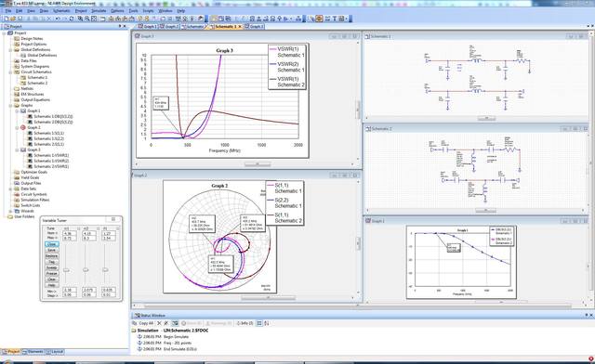The image size is (595, 364).
Task: Click the Undo arrow toolbar icon
Action: tap(57, 19)
